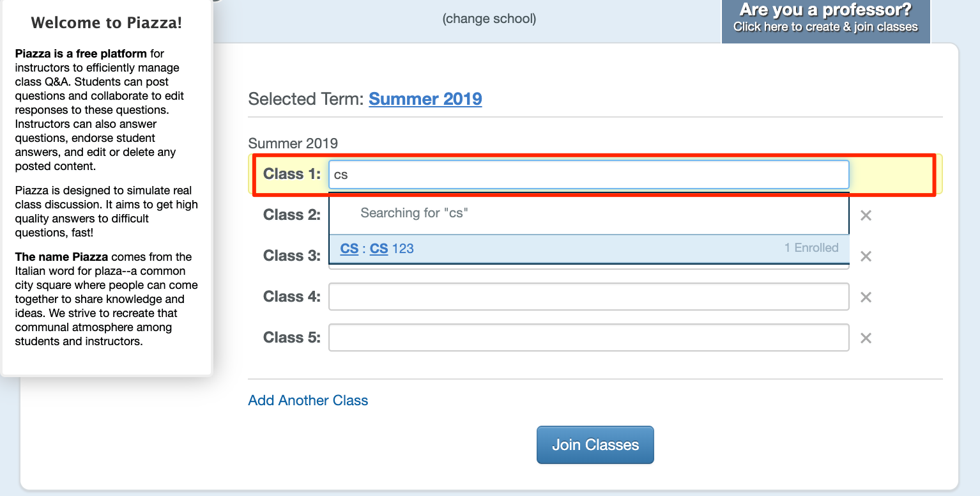Focus the Class 1 search field containing cs
Screen dimensions: 980x496
589,174
